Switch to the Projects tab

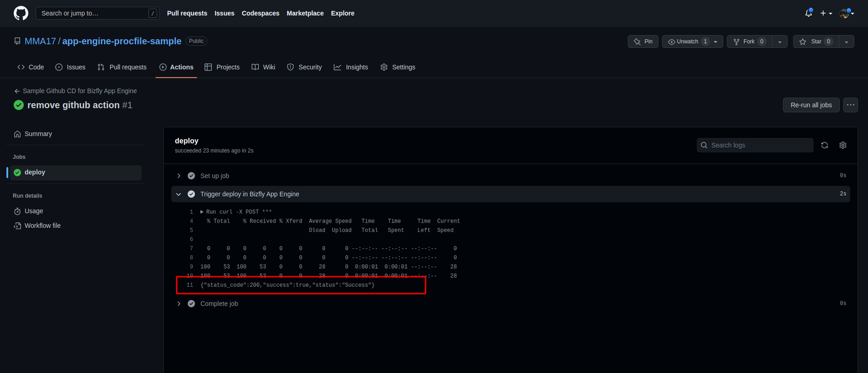(x=222, y=67)
